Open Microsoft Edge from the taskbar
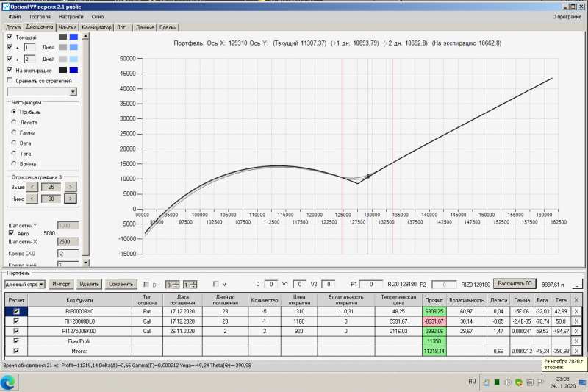 click(8, 382)
